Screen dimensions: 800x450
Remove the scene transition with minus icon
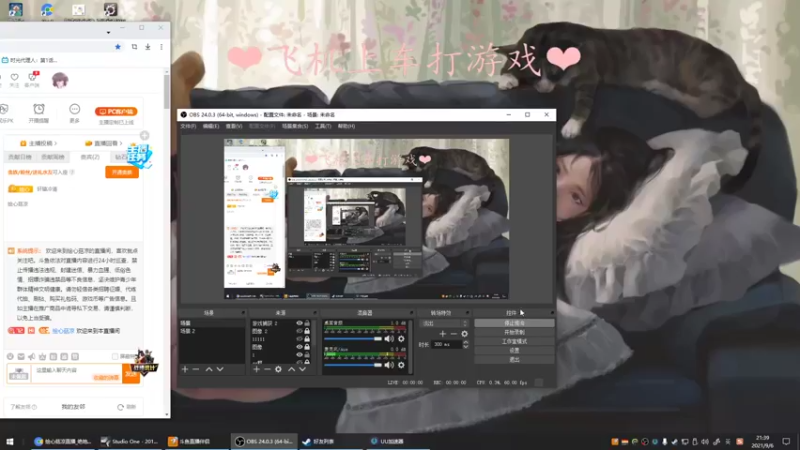click(x=454, y=334)
